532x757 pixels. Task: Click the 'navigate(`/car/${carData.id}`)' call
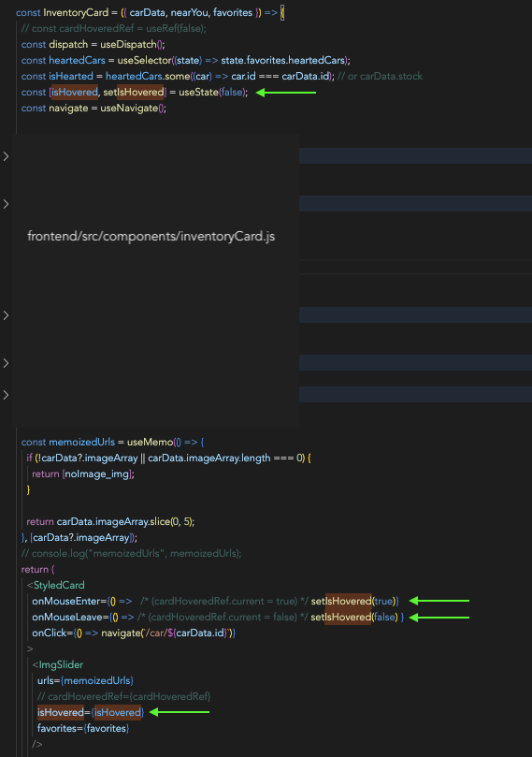(166, 633)
